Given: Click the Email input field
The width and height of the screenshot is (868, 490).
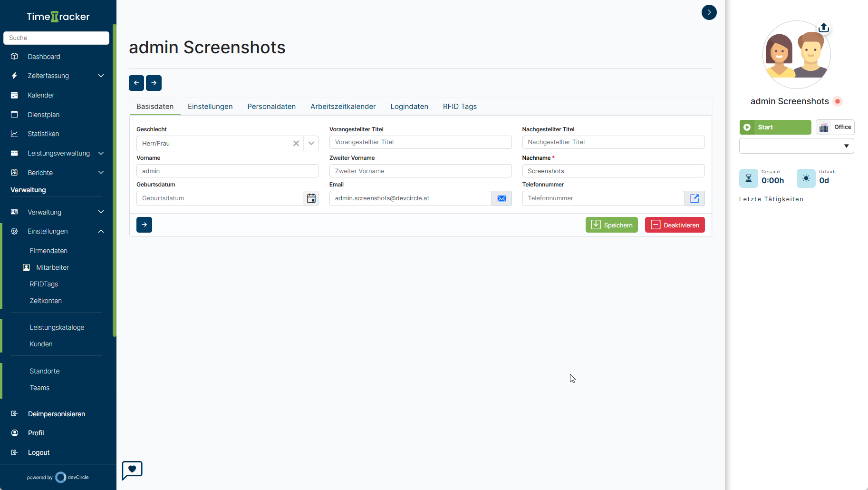Looking at the screenshot, I should 410,198.
